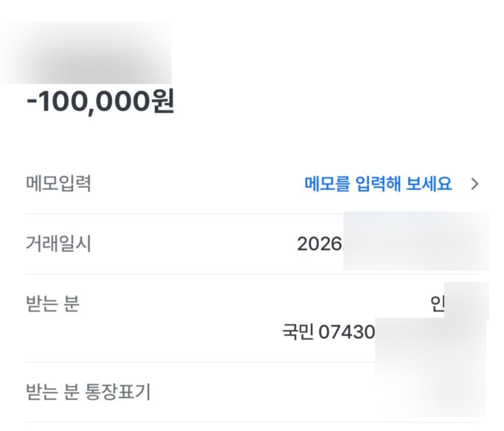This screenshot has height=431, width=504.
Task: Click the 원 currency unit in amount
Action: coord(162,102)
